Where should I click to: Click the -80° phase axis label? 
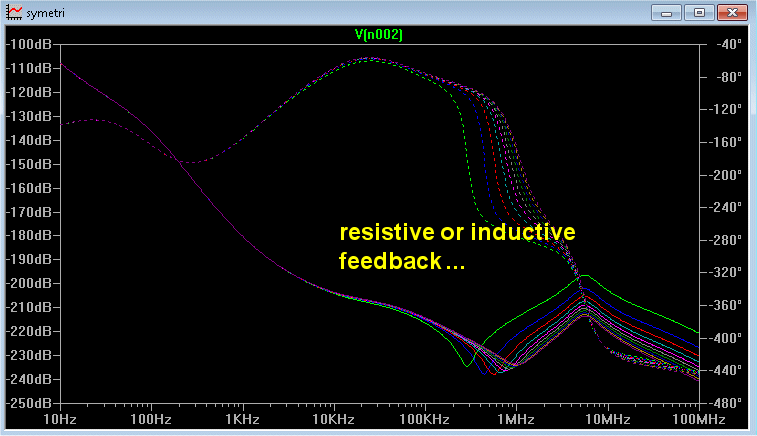click(729, 77)
